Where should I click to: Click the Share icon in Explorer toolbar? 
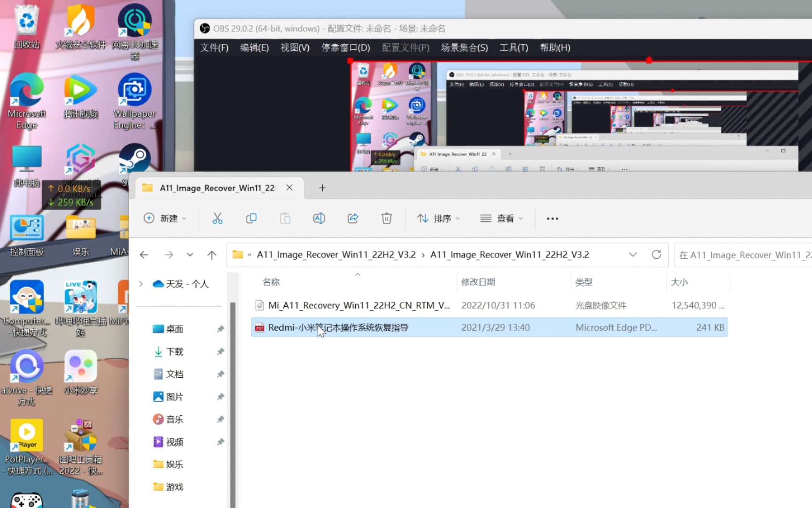point(353,218)
